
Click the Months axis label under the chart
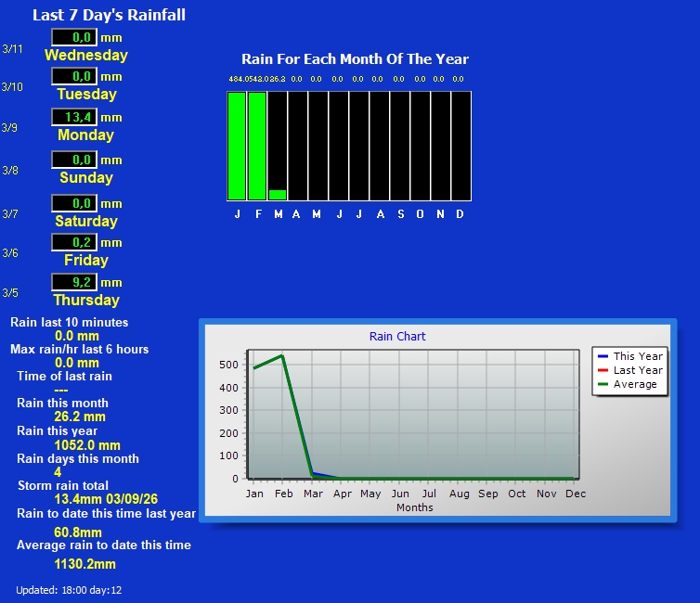(x=414, y=507)
